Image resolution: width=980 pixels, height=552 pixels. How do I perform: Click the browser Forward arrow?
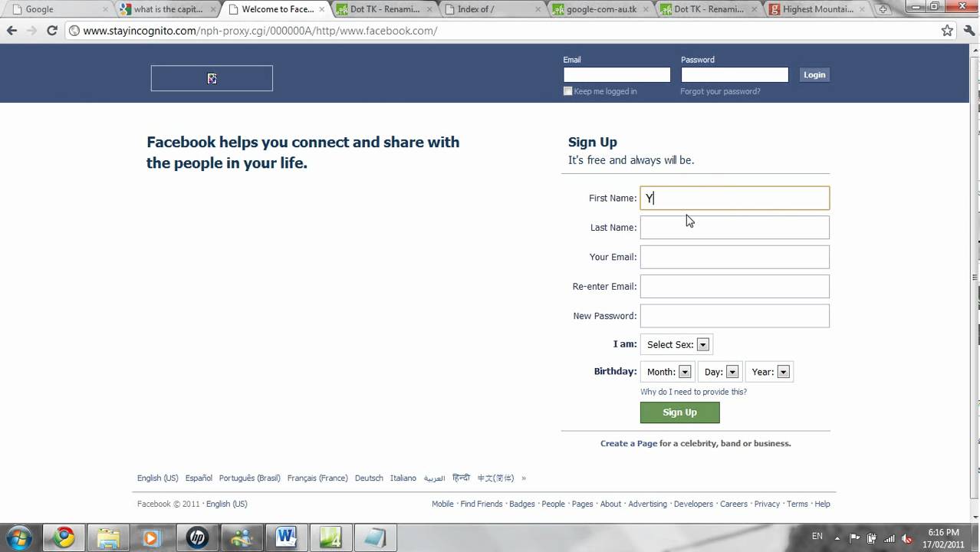click(x=31, y=31)
